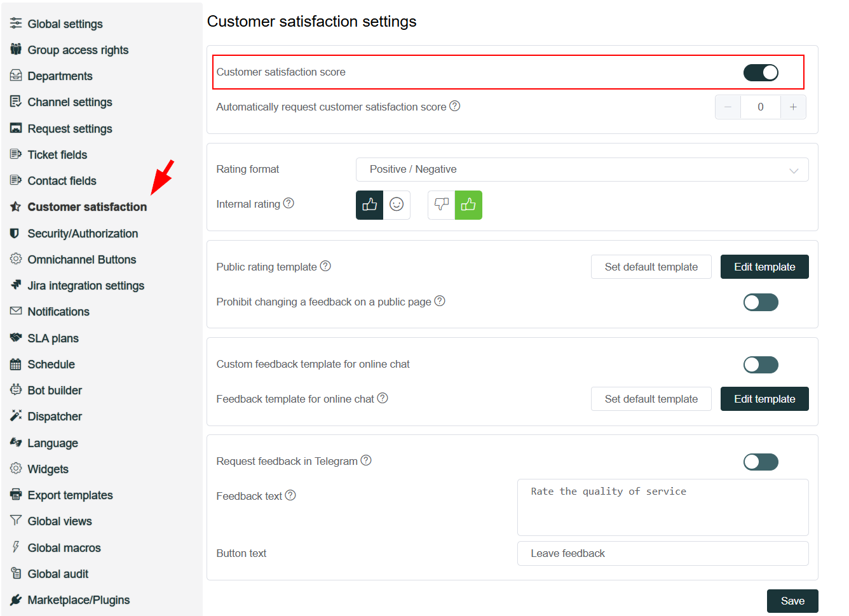This screenshot has width=849, height=616.
Task: Open Global settings menu item
Action: tap(65, 23)
